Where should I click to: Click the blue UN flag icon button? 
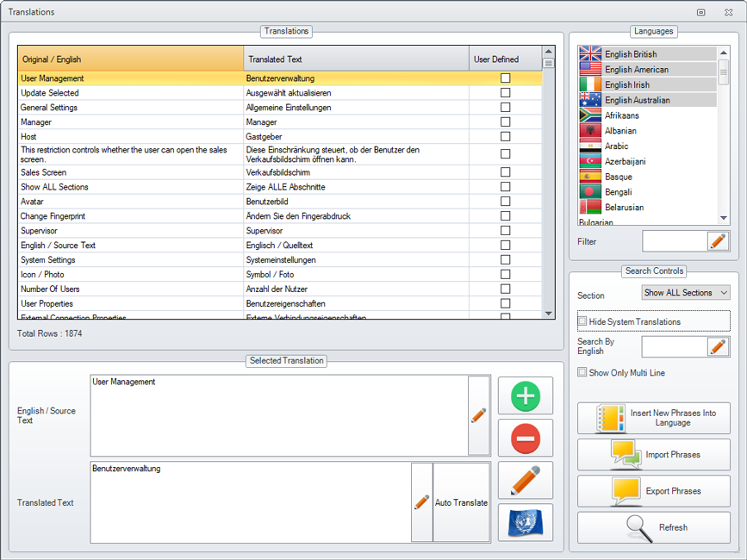[x=525, y=522]
